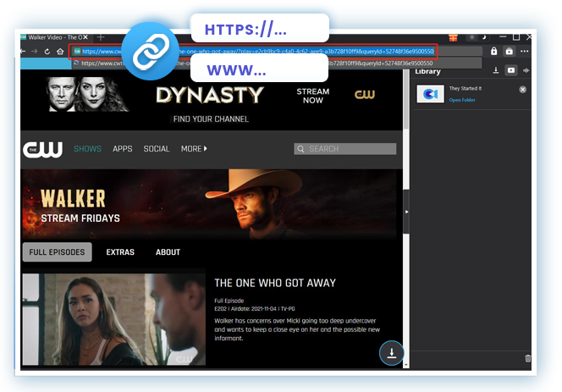
Task: Click the 'They Started It' title
Action: pos(466,88)
